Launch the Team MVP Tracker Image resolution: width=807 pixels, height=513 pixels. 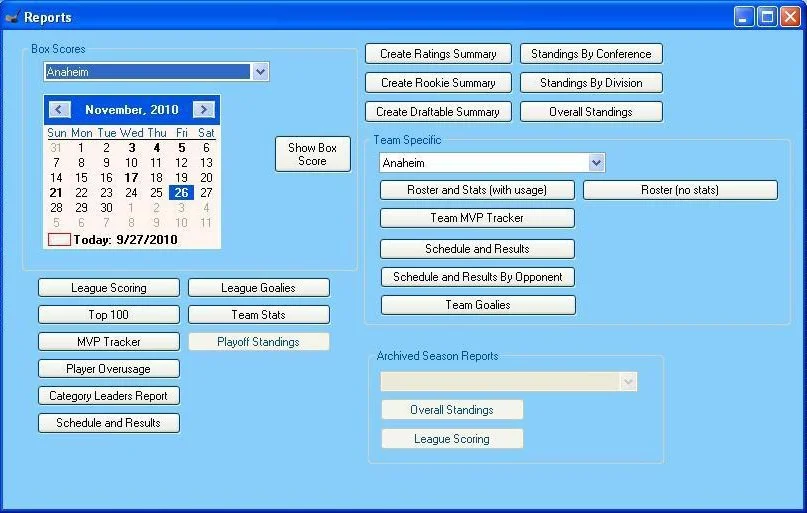tap(477, 218)
